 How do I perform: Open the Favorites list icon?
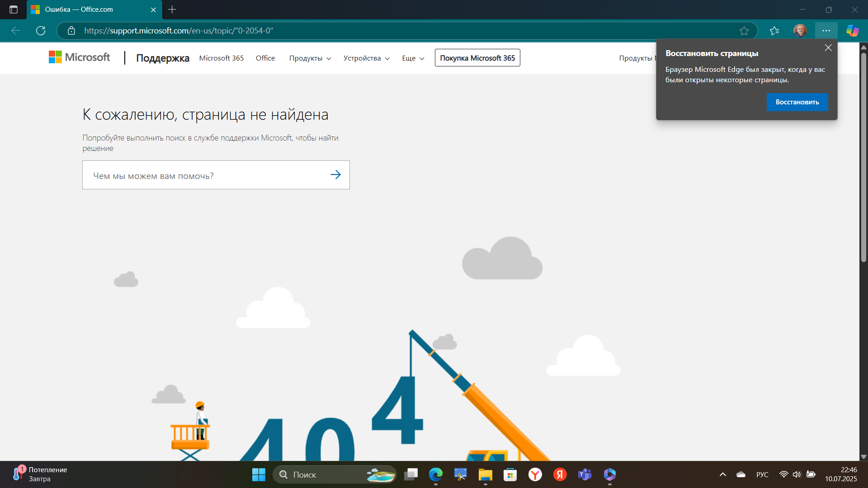[x=774, y=31]
